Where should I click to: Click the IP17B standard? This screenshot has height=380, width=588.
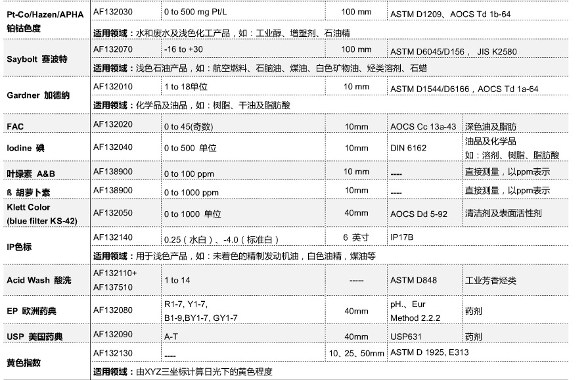[x=401, y=237]
